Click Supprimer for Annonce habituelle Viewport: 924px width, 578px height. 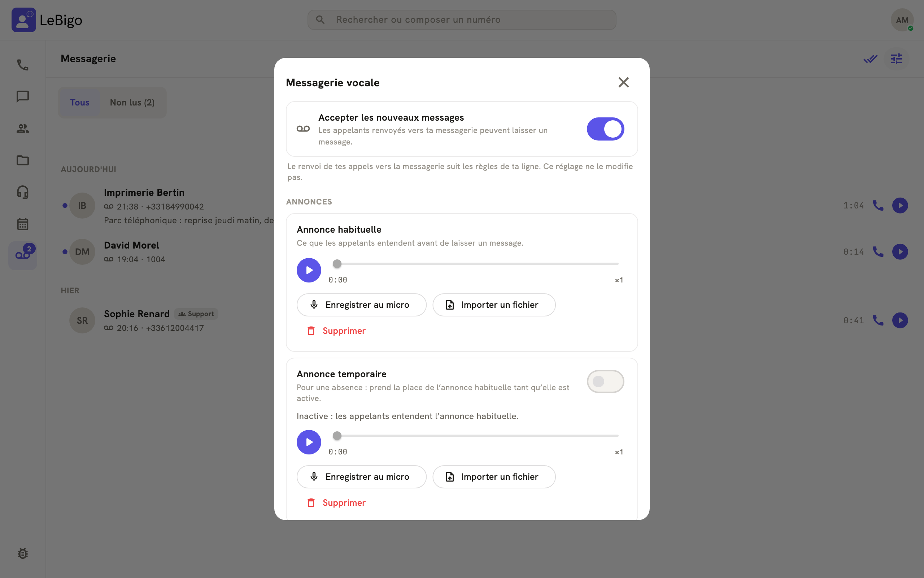[336, 331]
